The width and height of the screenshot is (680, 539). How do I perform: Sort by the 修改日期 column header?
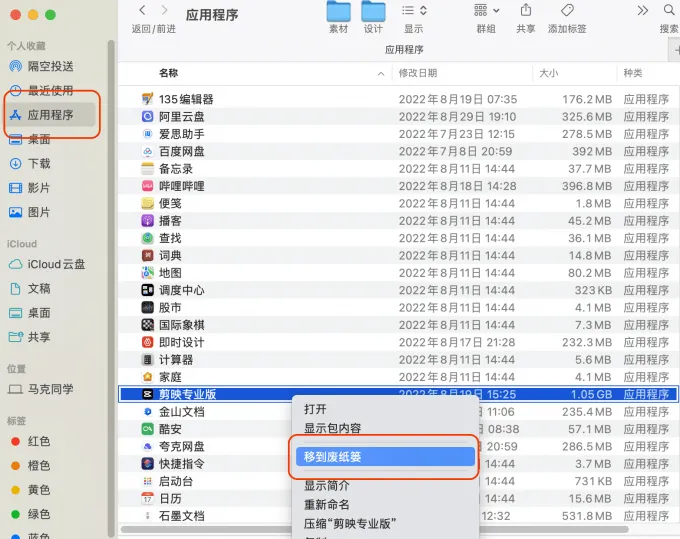[x=418, y=73]
